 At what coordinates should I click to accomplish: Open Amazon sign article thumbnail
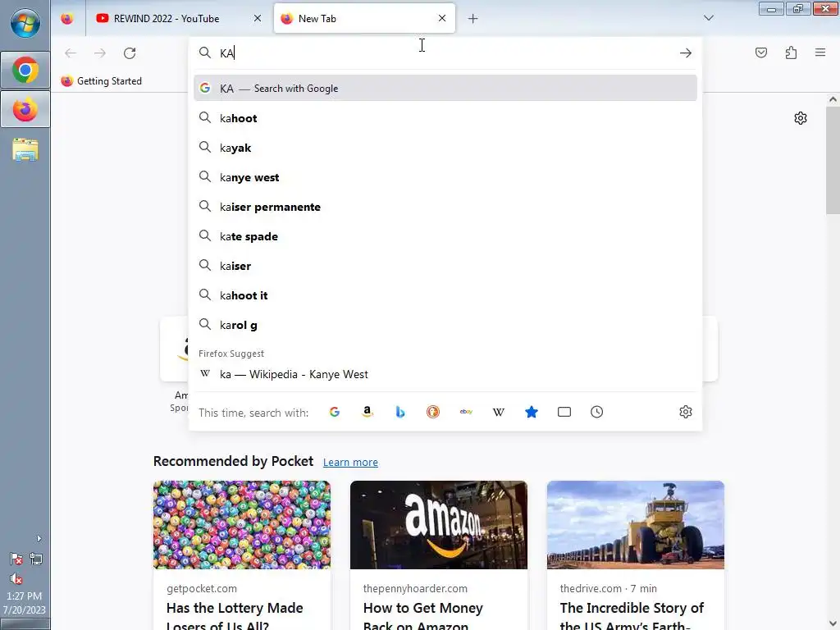[x=439, y=525]
